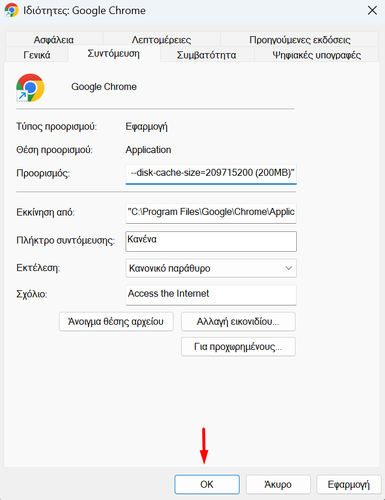Click the Αλλαγή εικονιδίου button

(x=238, y=322)
